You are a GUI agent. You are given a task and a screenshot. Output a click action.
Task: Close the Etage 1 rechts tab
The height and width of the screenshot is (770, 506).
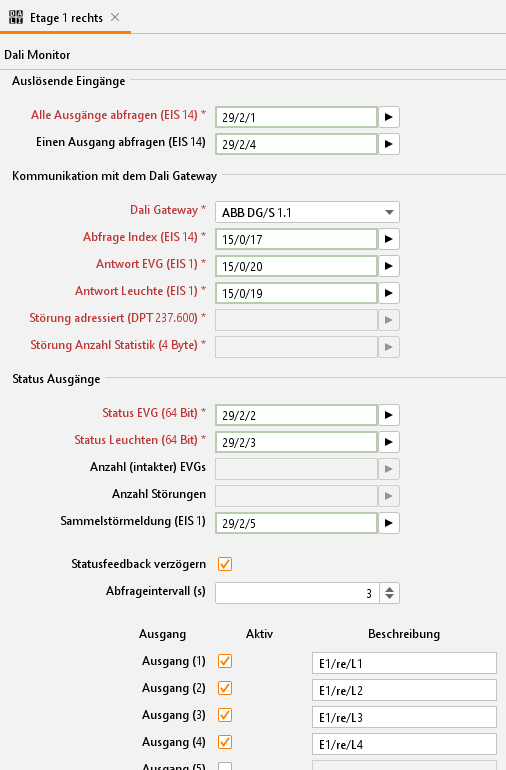[x=115, y=17]
